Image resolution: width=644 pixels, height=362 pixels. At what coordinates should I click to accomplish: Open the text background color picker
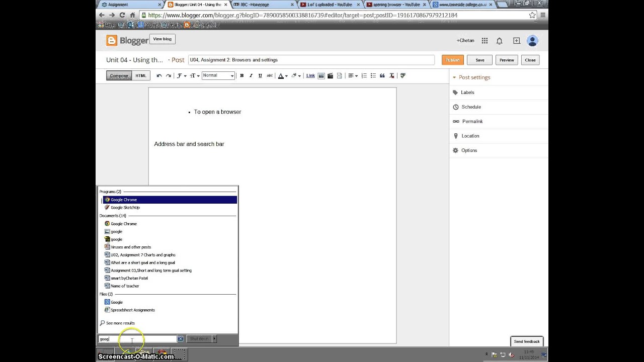pyautogui.click(x=296, y=76)
